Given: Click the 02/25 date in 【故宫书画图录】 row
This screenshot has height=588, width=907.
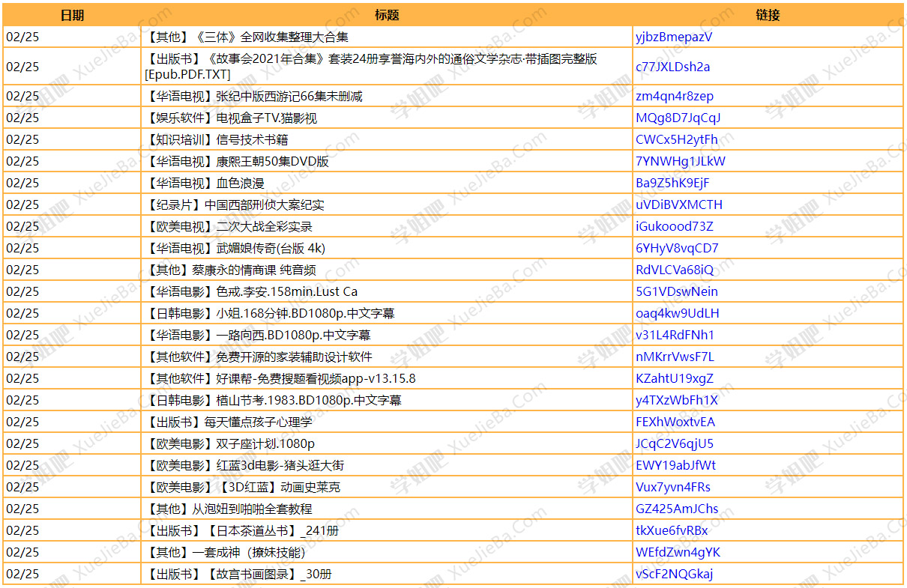Looking at the screenshot, I should (22, 574).
